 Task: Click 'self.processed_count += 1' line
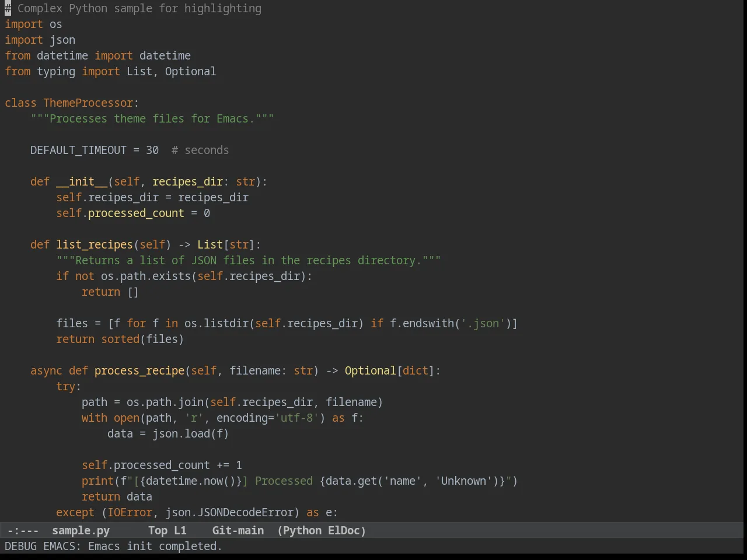[162, 465]
